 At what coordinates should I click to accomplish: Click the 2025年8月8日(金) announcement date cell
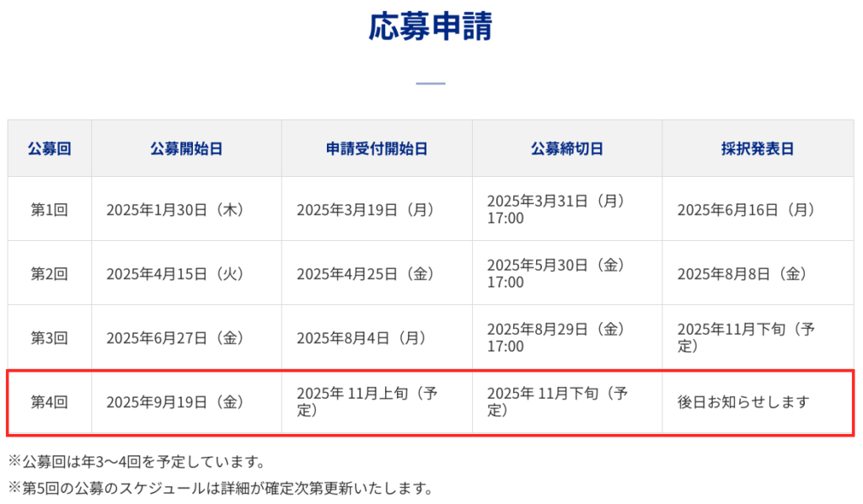(x=742, y=274)
